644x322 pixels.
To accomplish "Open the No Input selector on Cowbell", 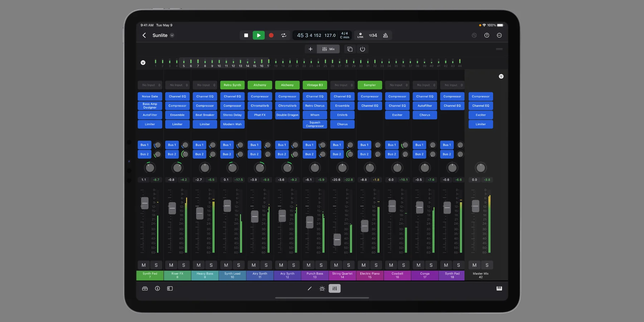I will click(x=397, y=85).
